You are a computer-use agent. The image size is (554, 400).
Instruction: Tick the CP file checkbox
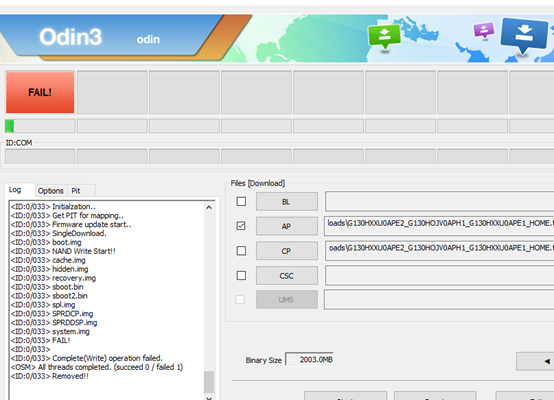[241, 251]
